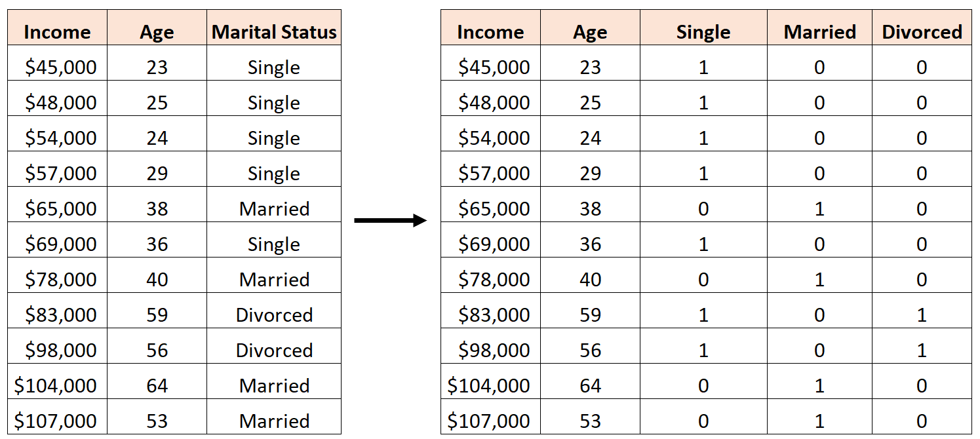Select the Age header in right table
Screen dimensions: 980x439
pyautogui.click(x=590, y=32)
